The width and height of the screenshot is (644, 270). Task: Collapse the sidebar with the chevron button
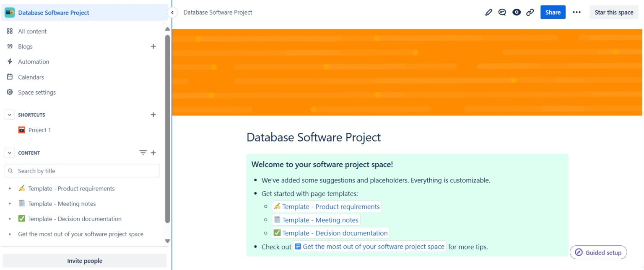pyautogui.click(x=172, y=12)
